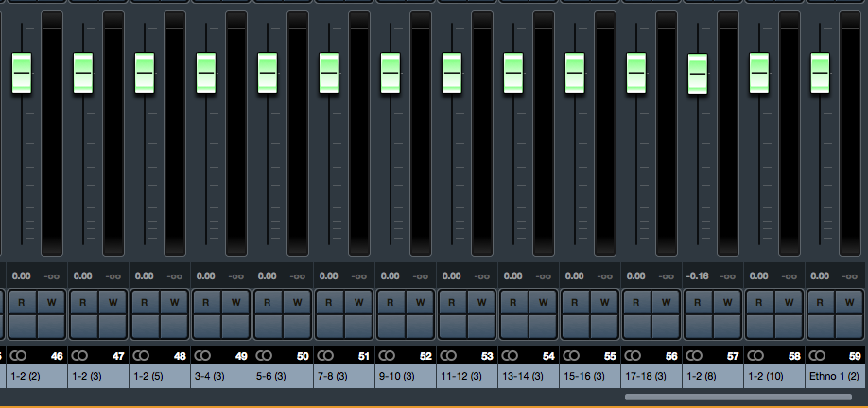Click the stereo icon on channel 54
The height and width of the screenshot is (408, 868).
point(510,356)
